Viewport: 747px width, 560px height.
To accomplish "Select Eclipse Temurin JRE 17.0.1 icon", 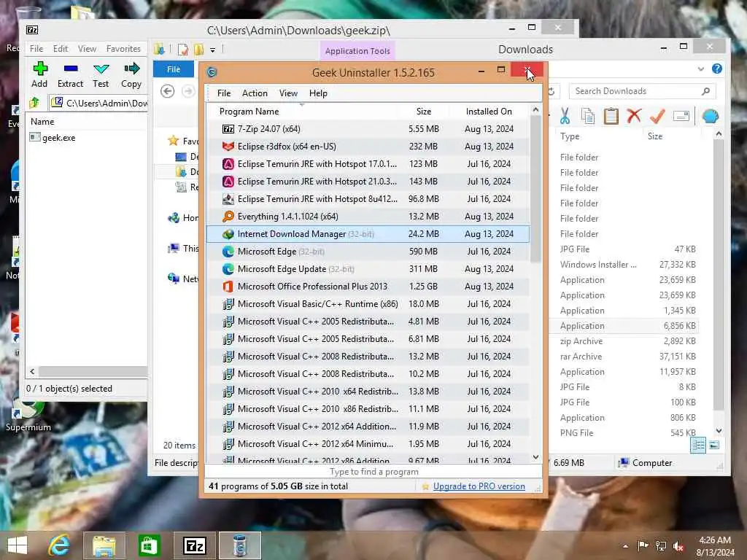I will coord(228,164).
